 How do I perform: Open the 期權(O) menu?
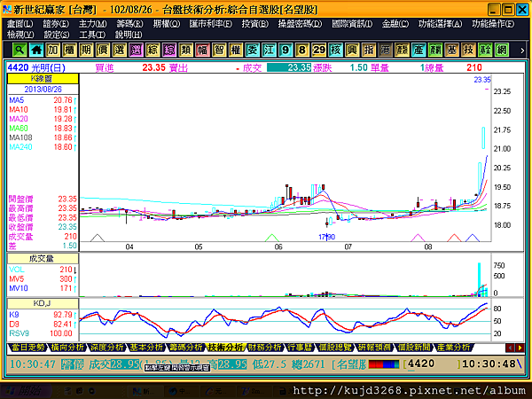(167, 24)
